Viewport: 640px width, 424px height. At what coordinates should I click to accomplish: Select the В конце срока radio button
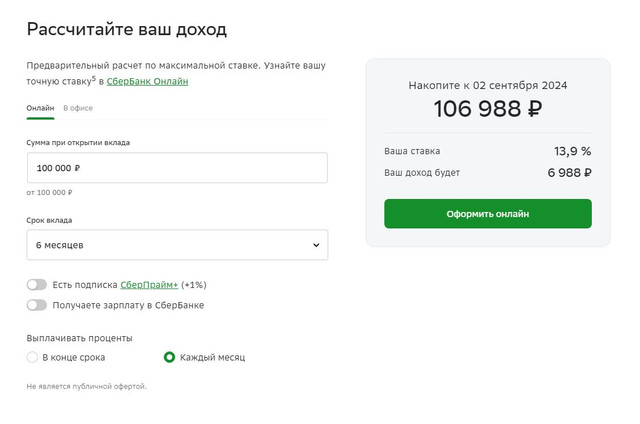32,357
